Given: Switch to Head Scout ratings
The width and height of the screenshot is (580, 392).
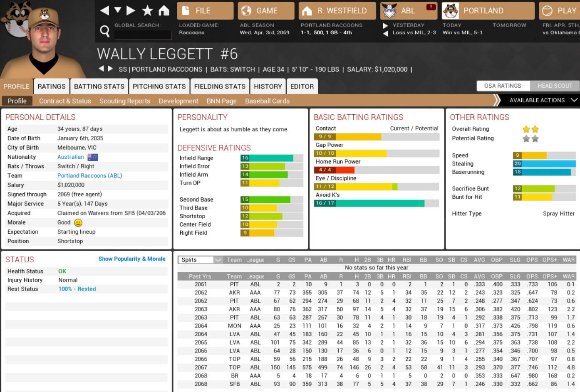Looking at the screenshot, I should 555,86.
